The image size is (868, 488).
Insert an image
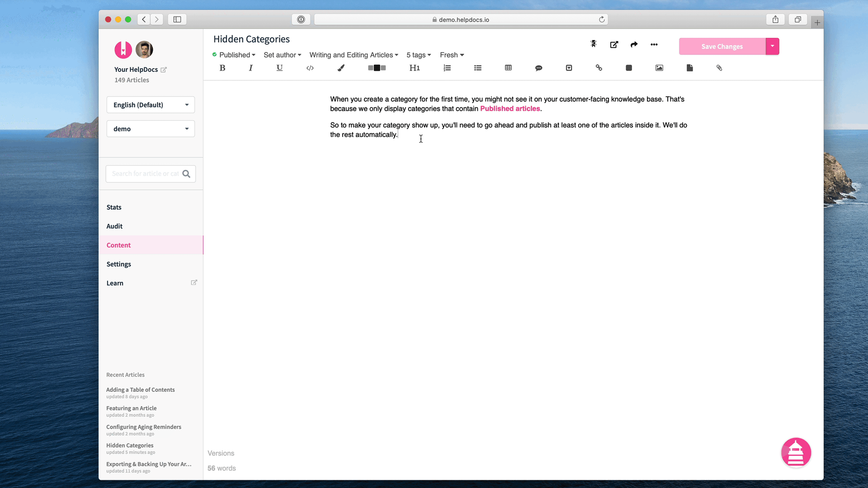(659, 68)
